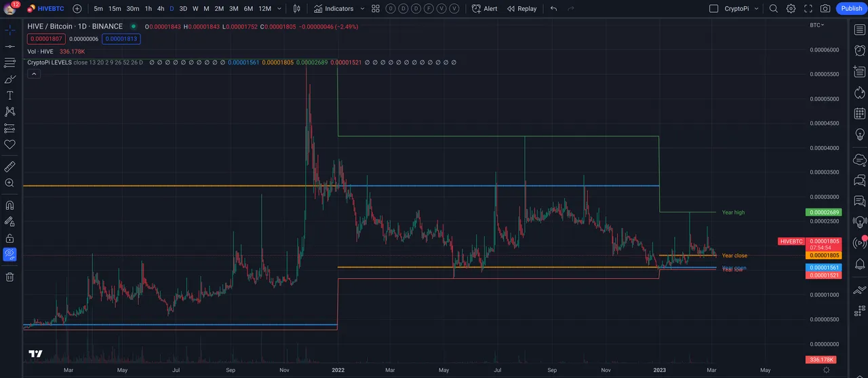Click the redo arrow

click(571, 9)
